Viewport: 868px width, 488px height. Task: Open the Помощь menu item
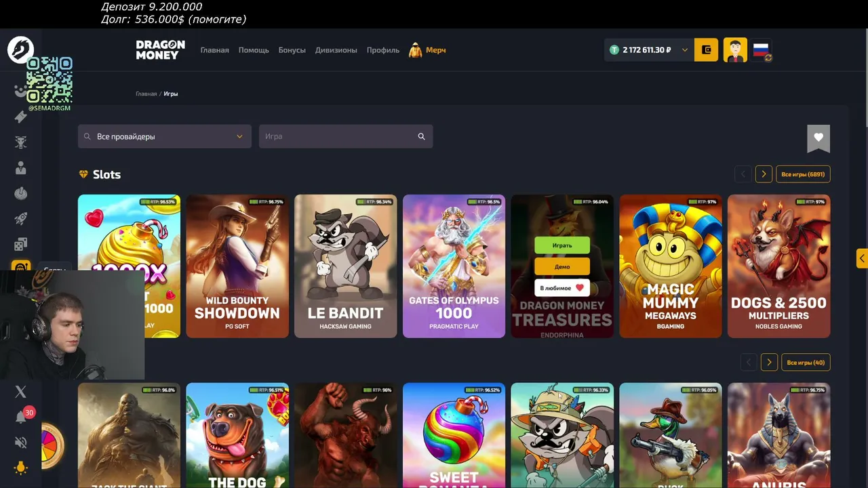pyautogui.click(x=254, y=50)
